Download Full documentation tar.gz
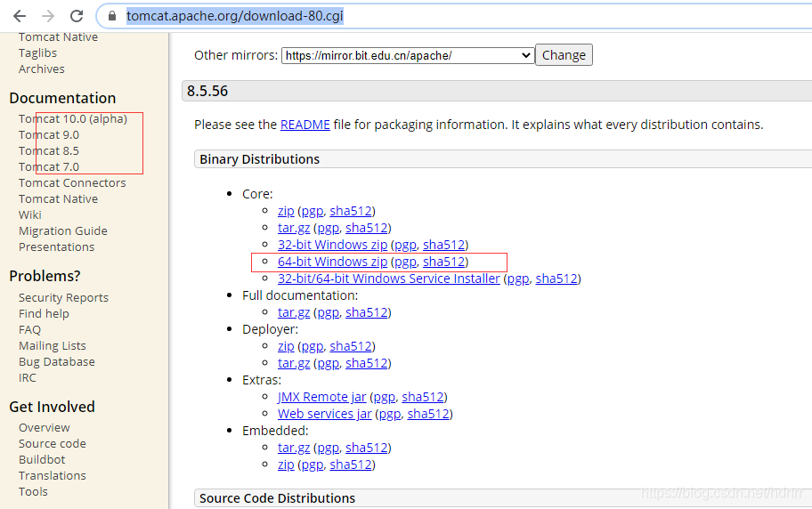This screenshot has height=509, width=812. tap(294, 312)
